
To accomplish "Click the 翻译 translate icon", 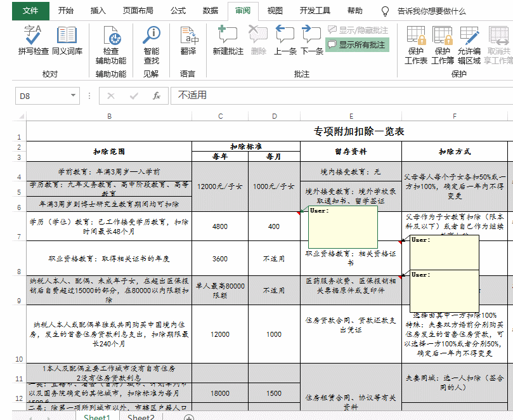I will (x=188, y=40).
